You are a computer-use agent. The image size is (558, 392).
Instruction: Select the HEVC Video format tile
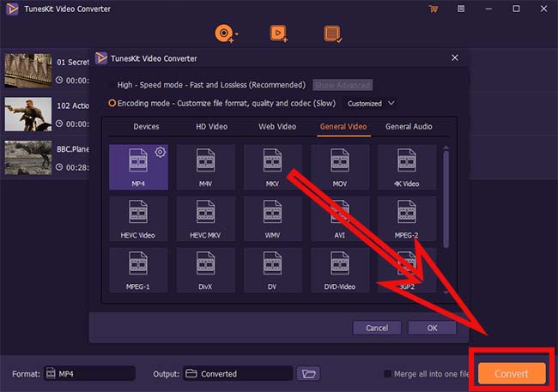(138, 219)
